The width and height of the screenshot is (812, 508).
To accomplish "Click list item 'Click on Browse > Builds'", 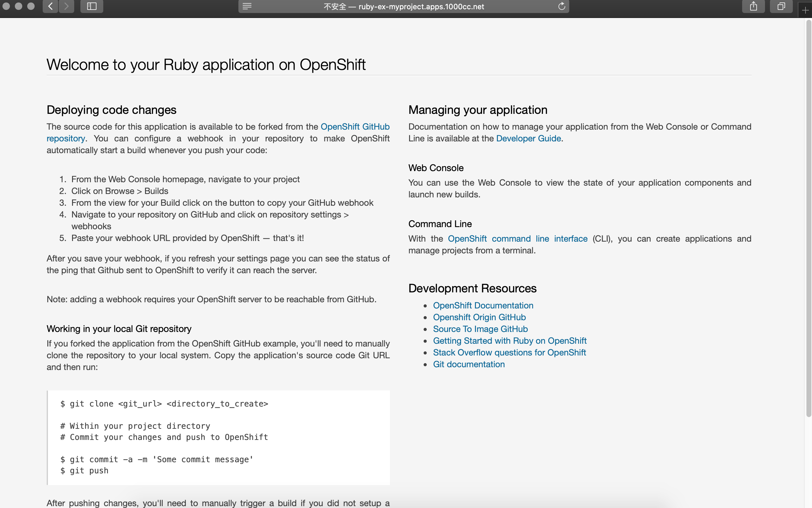I will [x=120, y=191].
